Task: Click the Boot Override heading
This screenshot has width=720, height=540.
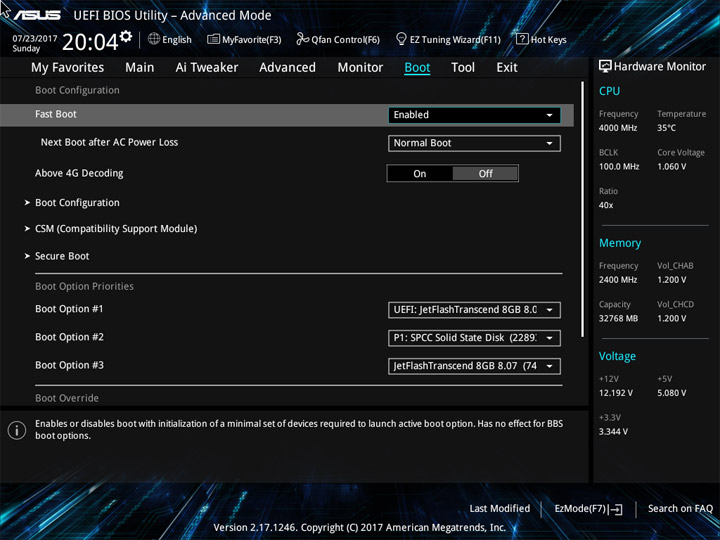Action: click(x=67, y=398)
